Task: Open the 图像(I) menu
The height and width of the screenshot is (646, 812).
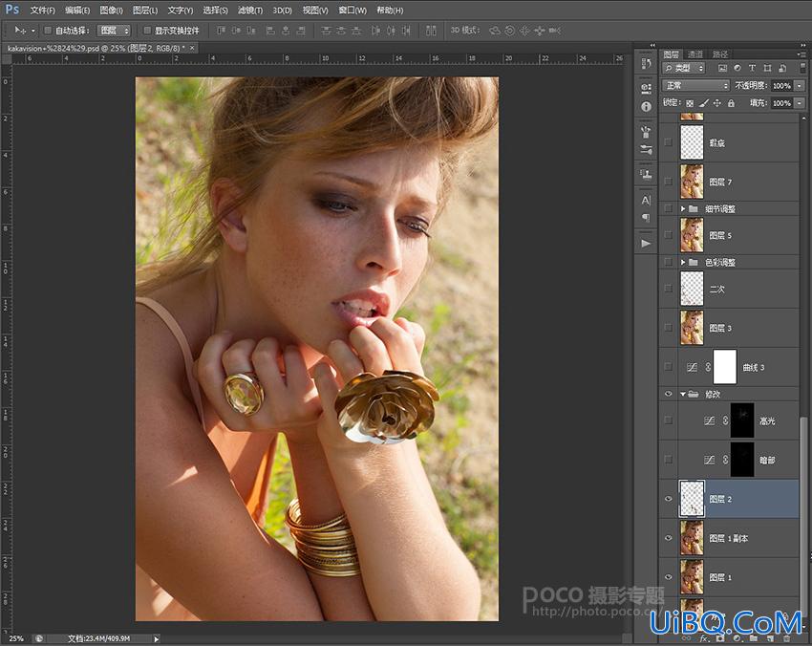Action: tap(112, 11)
